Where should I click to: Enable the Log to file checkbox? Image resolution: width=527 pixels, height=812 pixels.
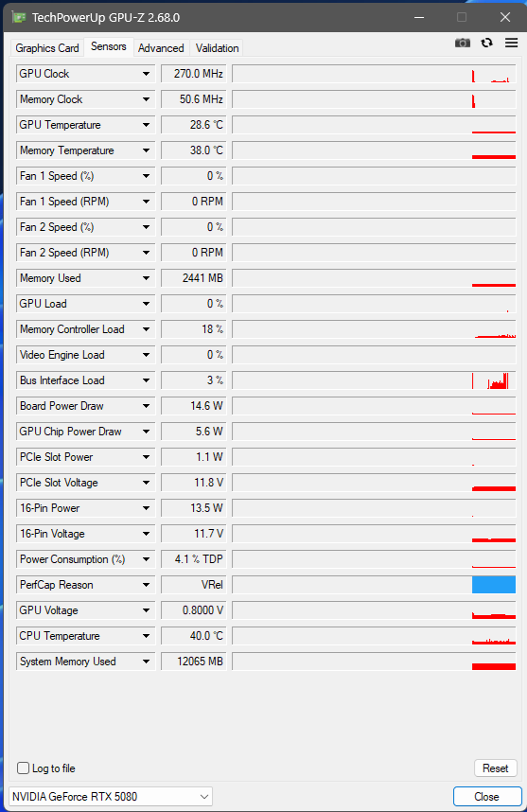[23, 768]
